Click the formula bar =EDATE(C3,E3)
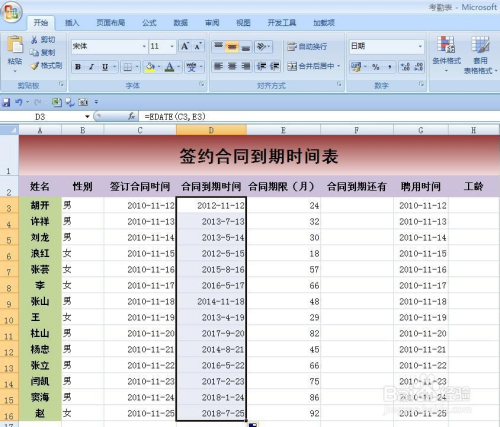The width and height of the screenshot is (500, 427). coord(318,117)
